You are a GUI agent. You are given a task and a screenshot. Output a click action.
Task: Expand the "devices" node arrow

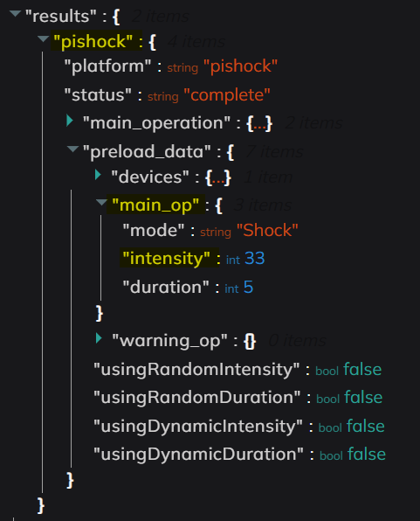[x=98, y=175]
